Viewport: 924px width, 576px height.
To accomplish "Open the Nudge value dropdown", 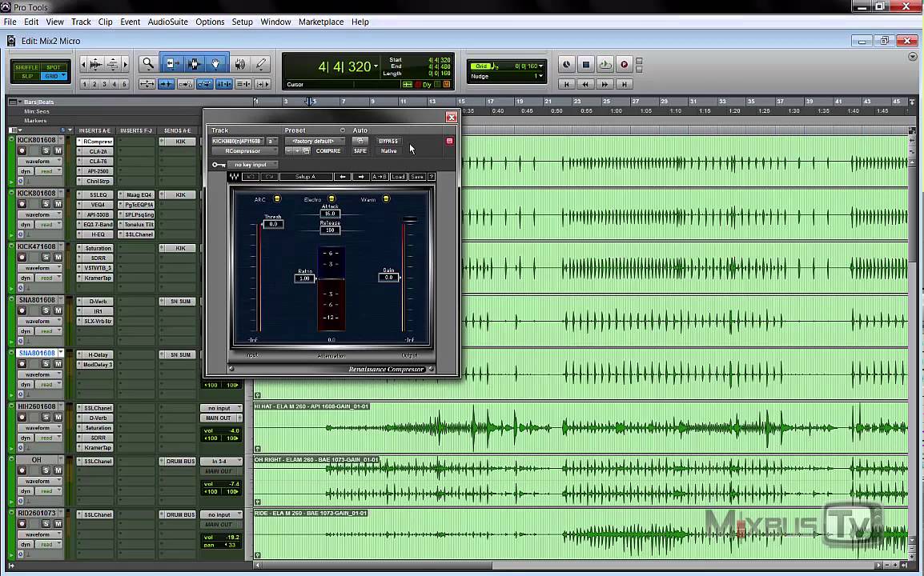I will coord(540,76).
